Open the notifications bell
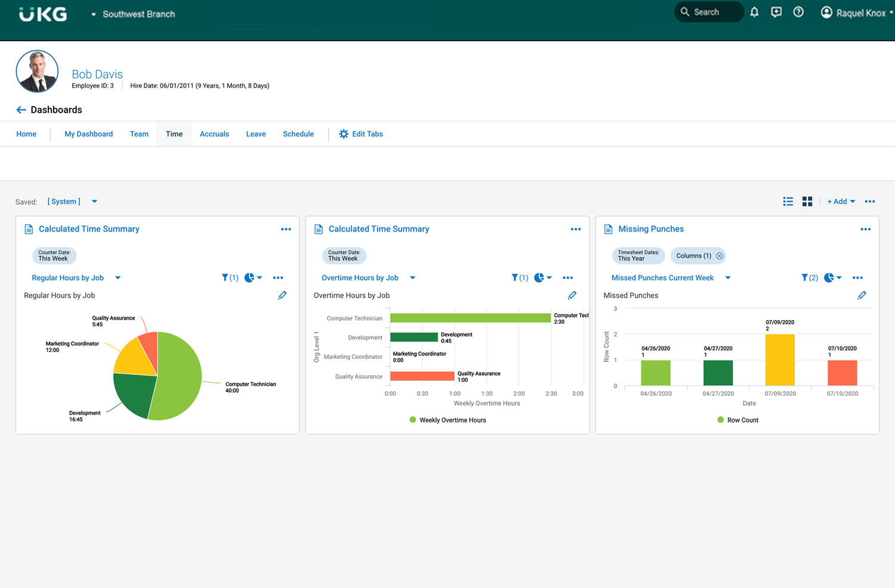Viewport: 895px width, 588px height. pyautogui.click(x=754, y=12)
